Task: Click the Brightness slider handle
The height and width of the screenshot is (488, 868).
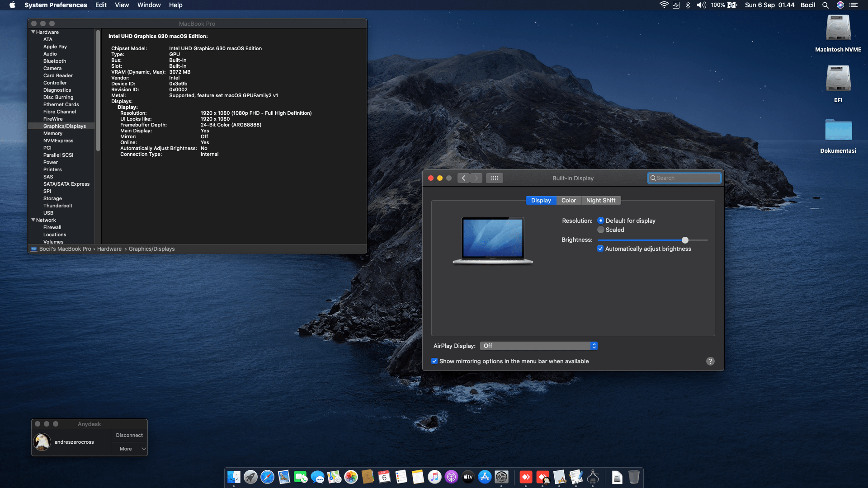Action: pyautogui.click(x=685, y=240)
